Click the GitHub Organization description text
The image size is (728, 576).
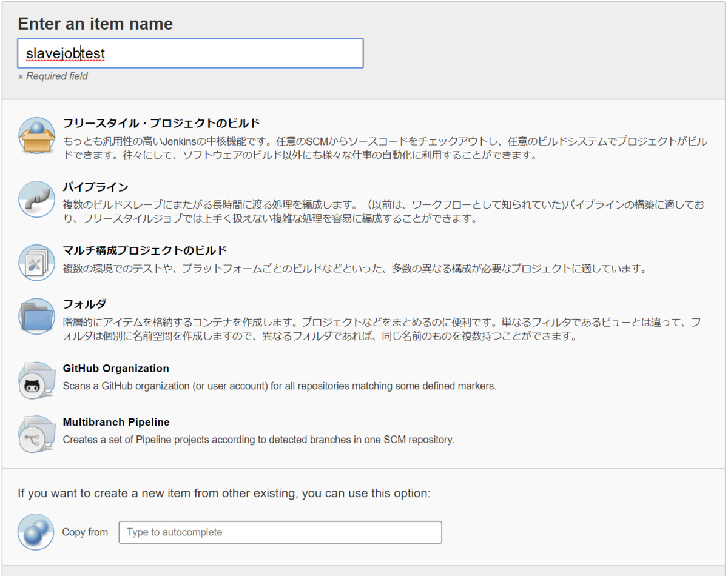pyautogui.click(x=280, y=386)
